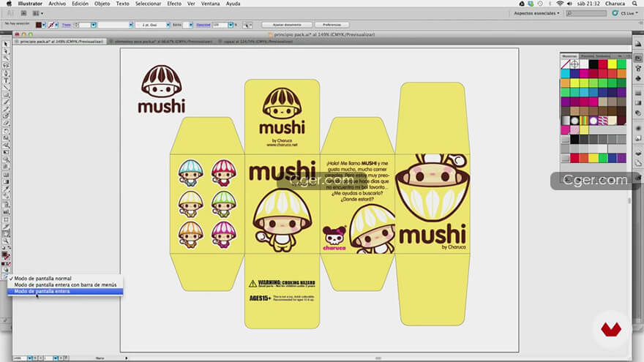
Task: Open the Objeto menu
Action: pyautogui.click(x=102, y=3)
